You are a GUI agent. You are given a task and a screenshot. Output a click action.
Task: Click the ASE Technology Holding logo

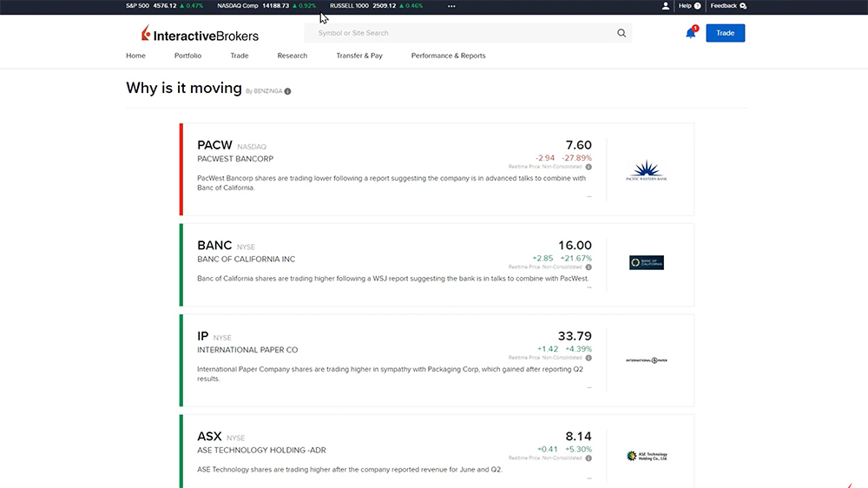pos(647,456)
